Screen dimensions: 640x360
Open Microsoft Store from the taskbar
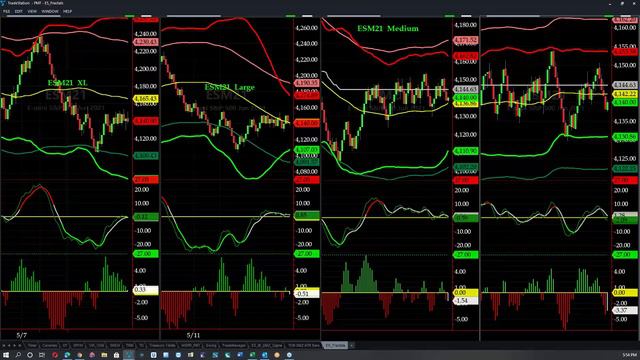116,355
